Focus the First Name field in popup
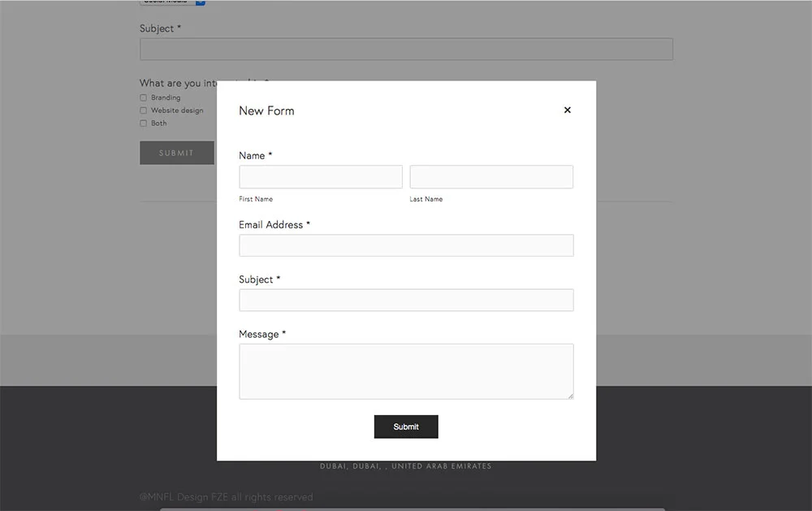This screenshot has width=812, height=511. coord(321,177)
